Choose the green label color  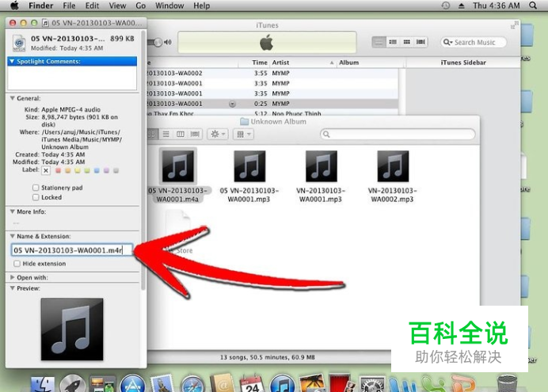click(x=87, y=170)
